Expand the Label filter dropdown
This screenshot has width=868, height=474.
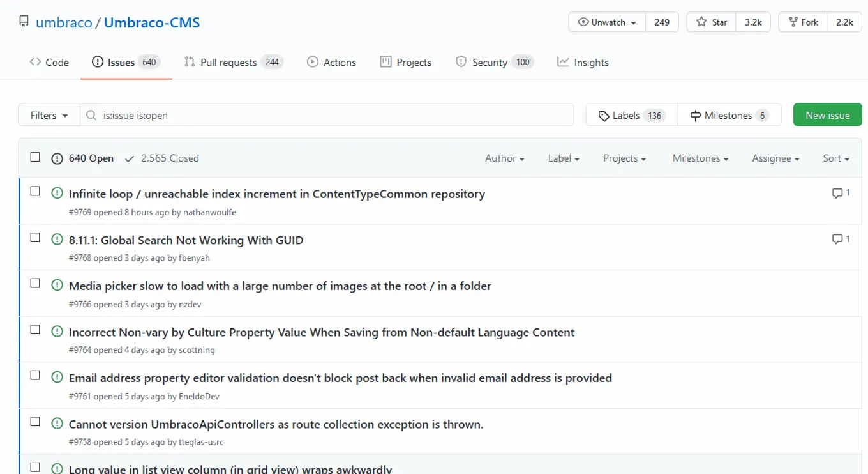click(564, 158)
